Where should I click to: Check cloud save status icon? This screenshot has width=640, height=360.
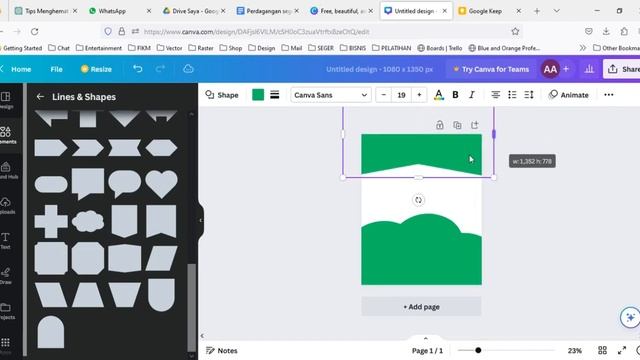tap(188, 69)
